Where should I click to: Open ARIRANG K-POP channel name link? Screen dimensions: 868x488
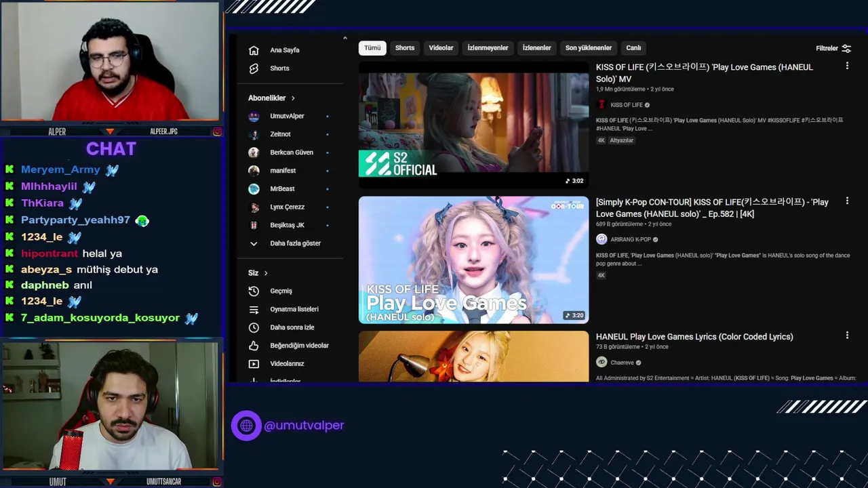coord(631,239)
